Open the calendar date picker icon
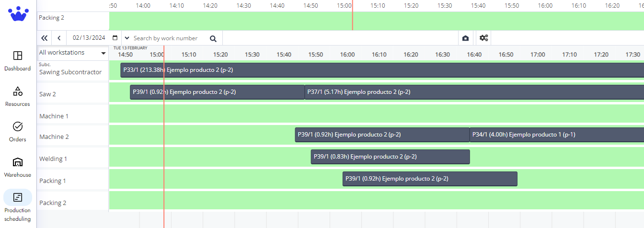 pos(115,38)
